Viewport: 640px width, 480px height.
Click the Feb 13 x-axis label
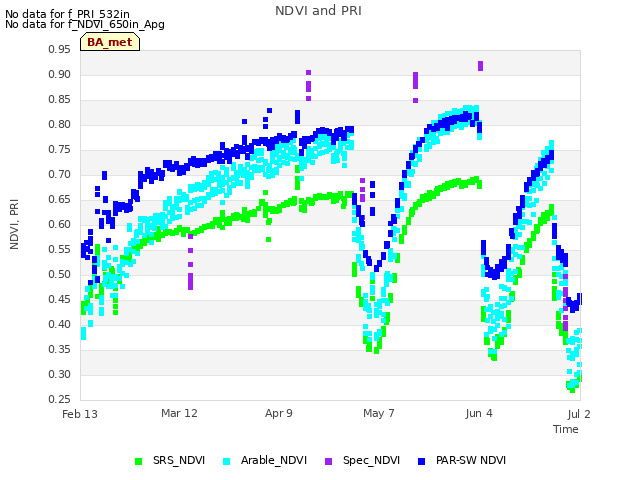point(80,414)
